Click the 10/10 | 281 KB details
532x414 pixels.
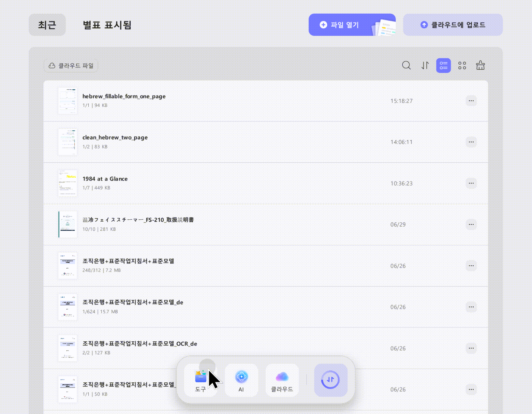[x=99, y=229]
